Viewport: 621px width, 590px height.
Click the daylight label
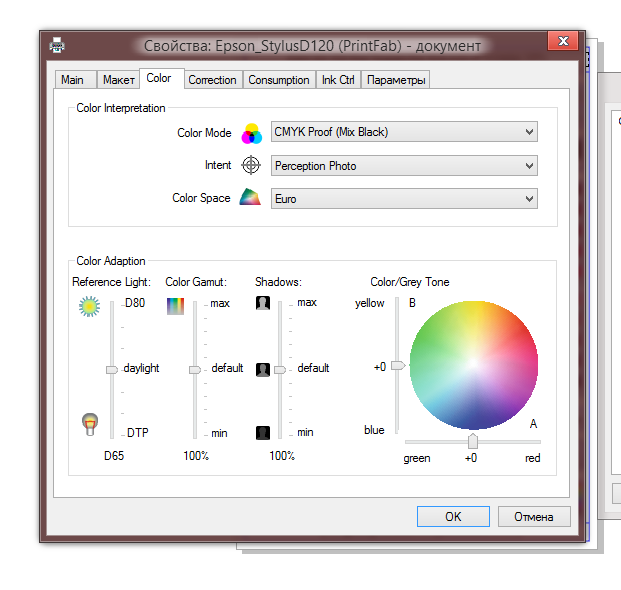click(x=141, y=368)
